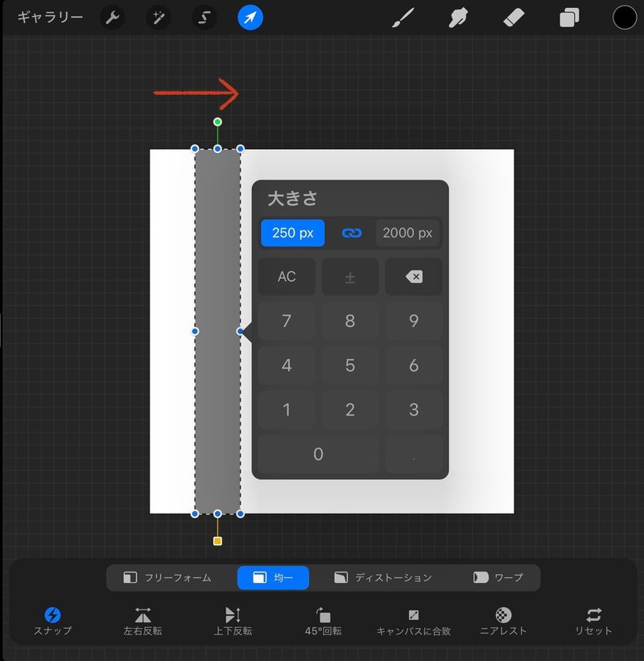
Task: Tap keypad number 5
Action: [x=350, y=365]
